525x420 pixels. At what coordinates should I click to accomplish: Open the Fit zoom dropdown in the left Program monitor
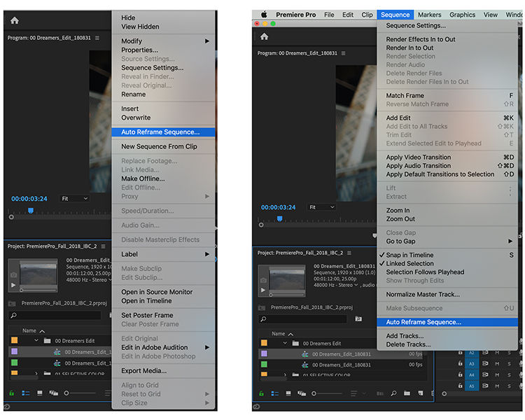tap(74, 199)
